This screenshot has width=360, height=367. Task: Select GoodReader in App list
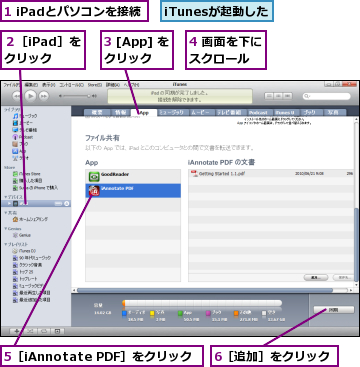click(x=133, y=176)
